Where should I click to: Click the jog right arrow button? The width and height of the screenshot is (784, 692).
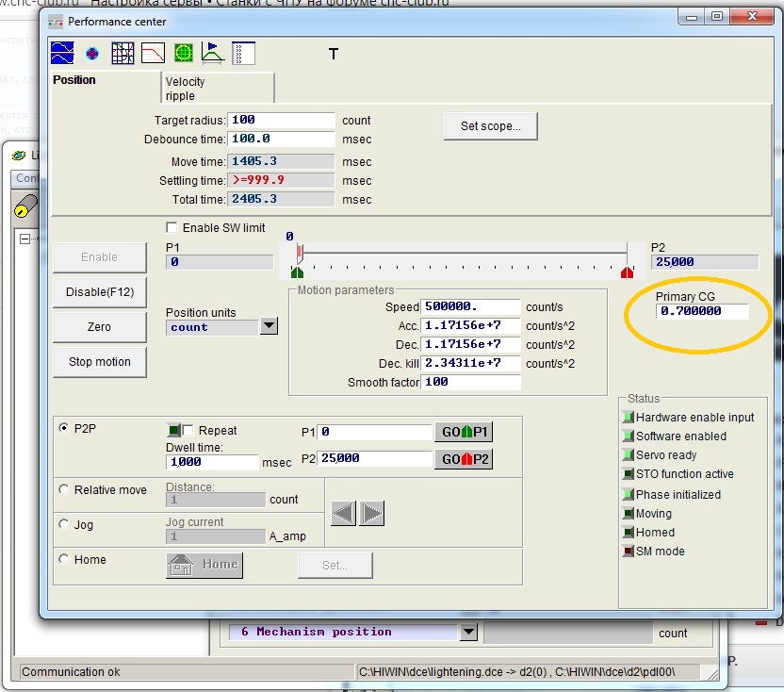click(371, 514)
